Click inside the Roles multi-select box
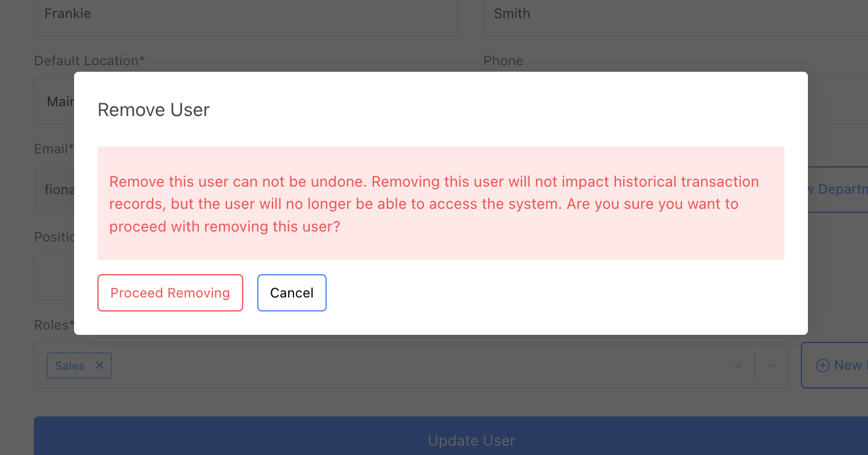868x455 pixels. point(408,366)
